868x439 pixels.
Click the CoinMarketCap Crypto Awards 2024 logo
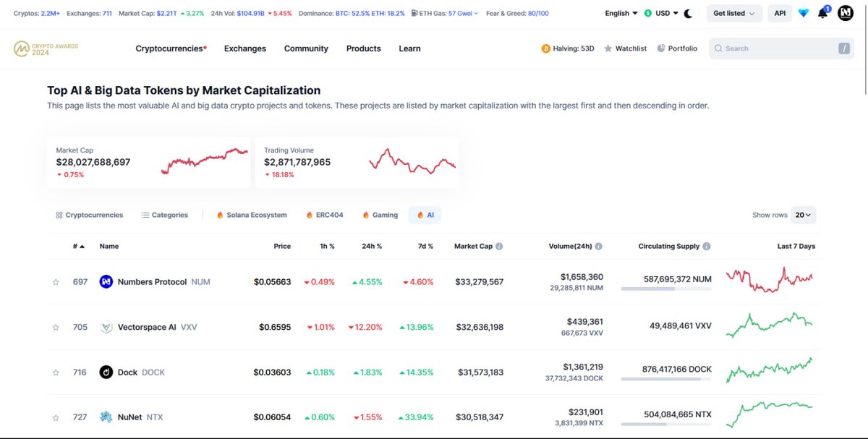click(46, 48)
